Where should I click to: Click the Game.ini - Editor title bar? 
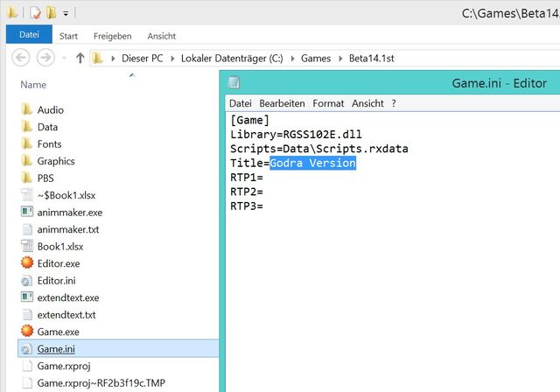(500, 83)
